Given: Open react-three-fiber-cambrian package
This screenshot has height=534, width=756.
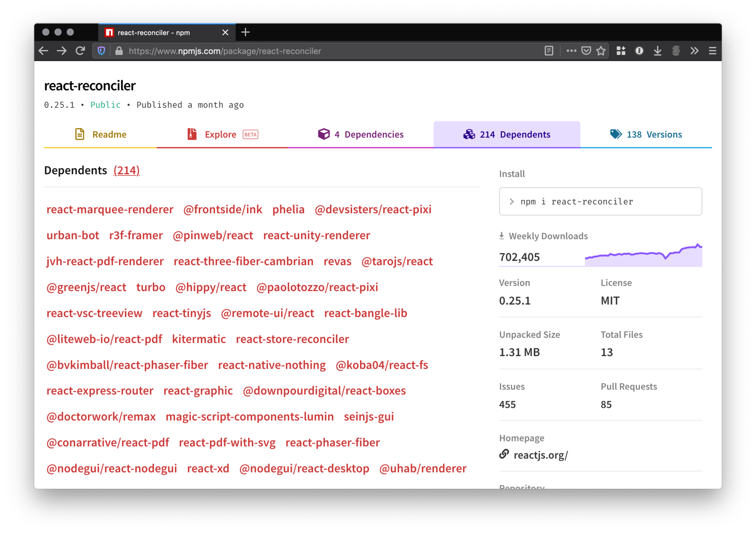Looking at the screenshot, I should coord(243,261).
